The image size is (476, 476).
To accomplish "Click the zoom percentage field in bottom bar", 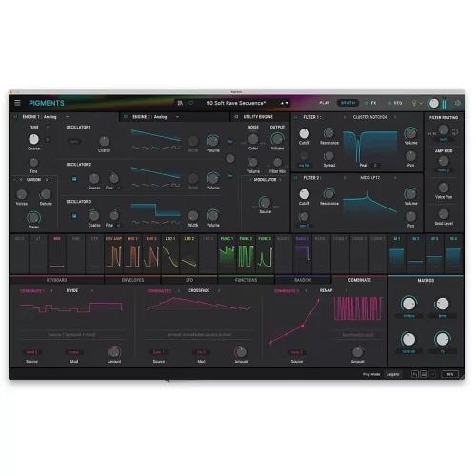I will 450,374.
